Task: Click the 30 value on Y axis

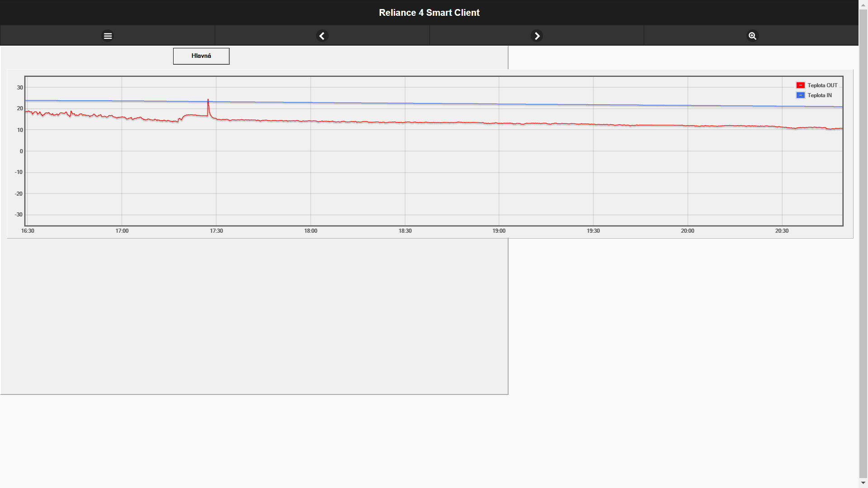Action: pos(20,88)
